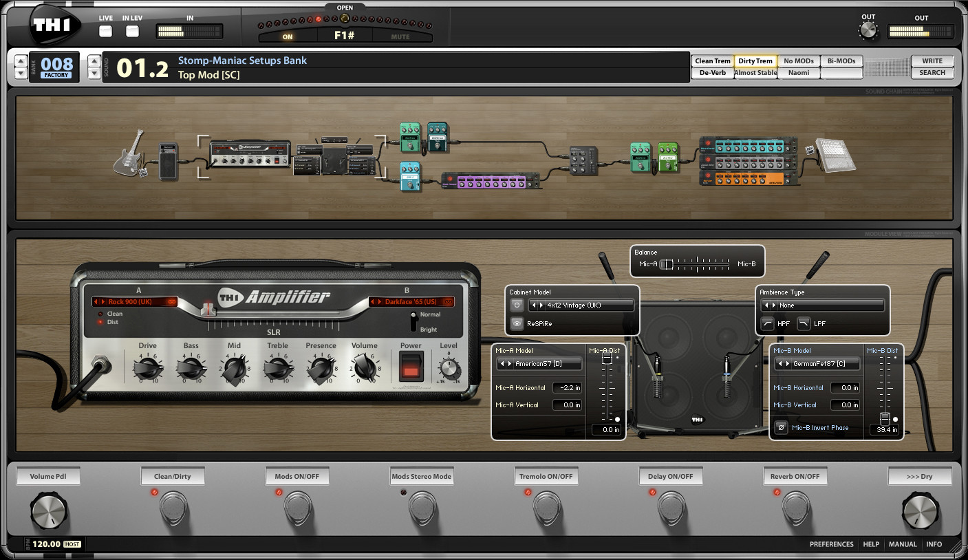The image size is (968, 560).
Task: Open PREFERENCES from the bottom bar
Action: [831, 544]
